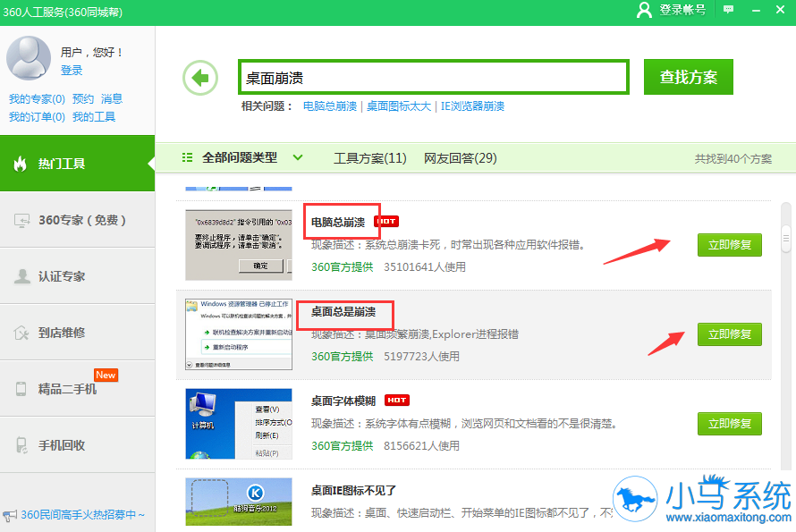Viewport: 796px width, 532px height.
Task: Click related question 桌面图标太大 link
Action: coord(399,106)
